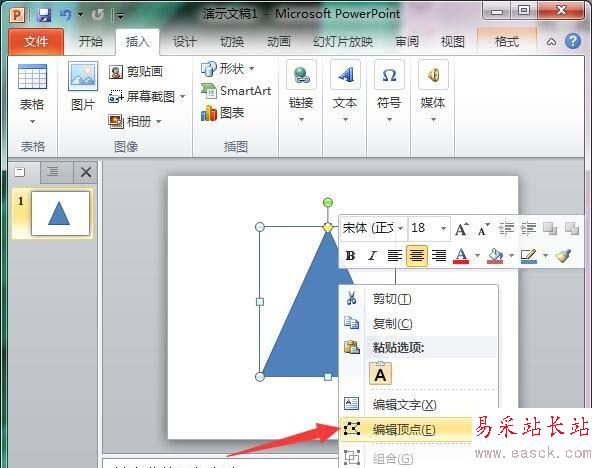Expand Customize Quick Access Toolbar arrow
The image size is (592, 468).
120,15
